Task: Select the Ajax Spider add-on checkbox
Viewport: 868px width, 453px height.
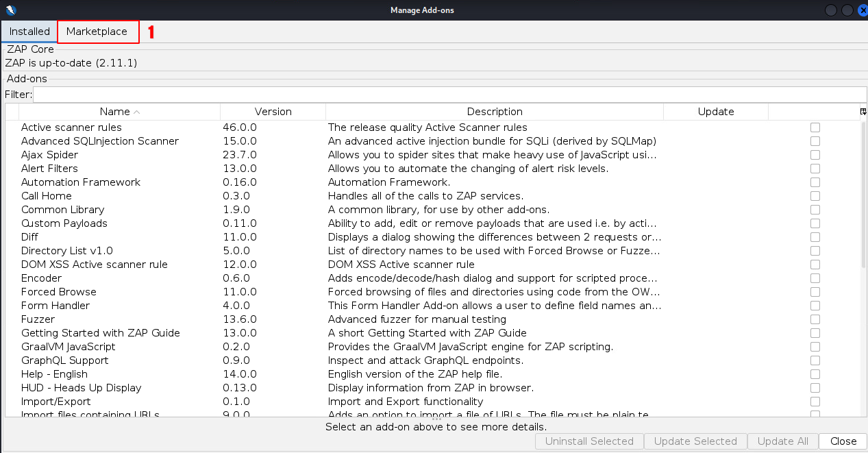Action: click(815, 155)
